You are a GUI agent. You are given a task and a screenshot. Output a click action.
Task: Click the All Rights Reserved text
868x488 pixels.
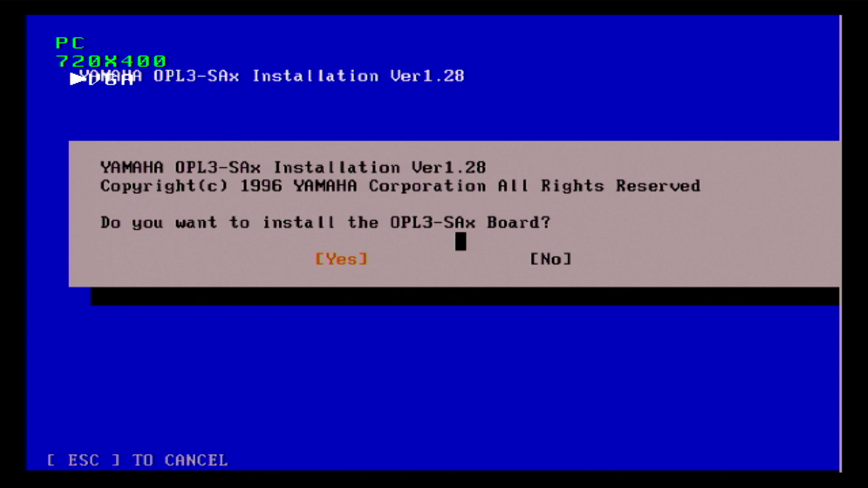click(x=599, y=186)
